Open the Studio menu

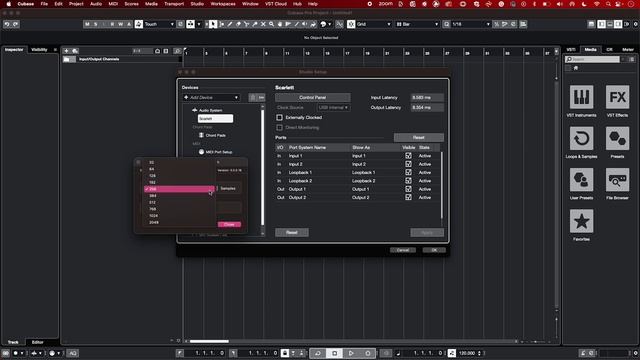[197, 4]
